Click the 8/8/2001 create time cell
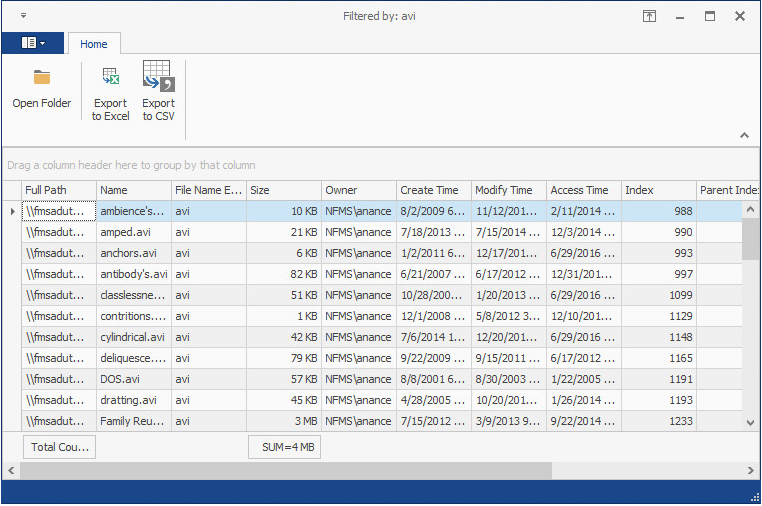Screen dimensions: 762x506 434,379
